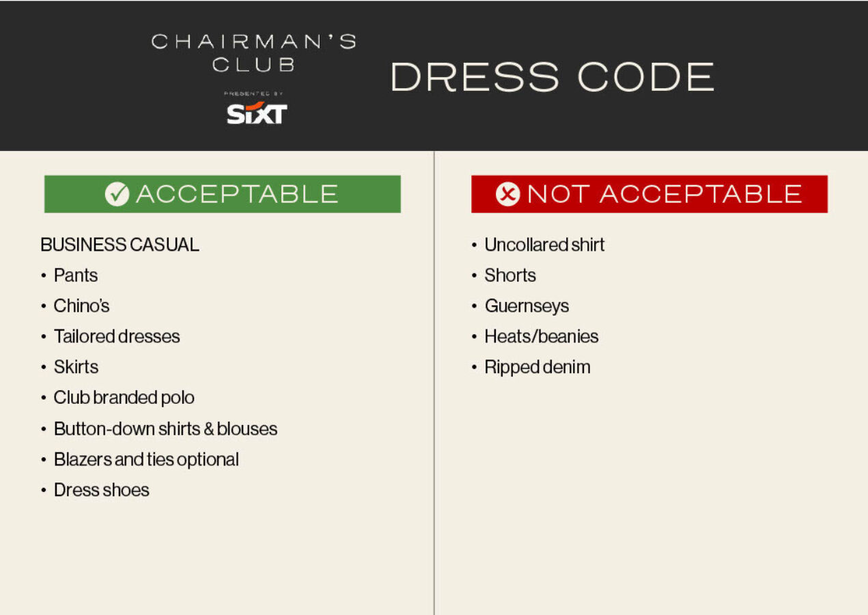Click the Chairman's Club title text
The image size is (868, 615).
(253, 53)
